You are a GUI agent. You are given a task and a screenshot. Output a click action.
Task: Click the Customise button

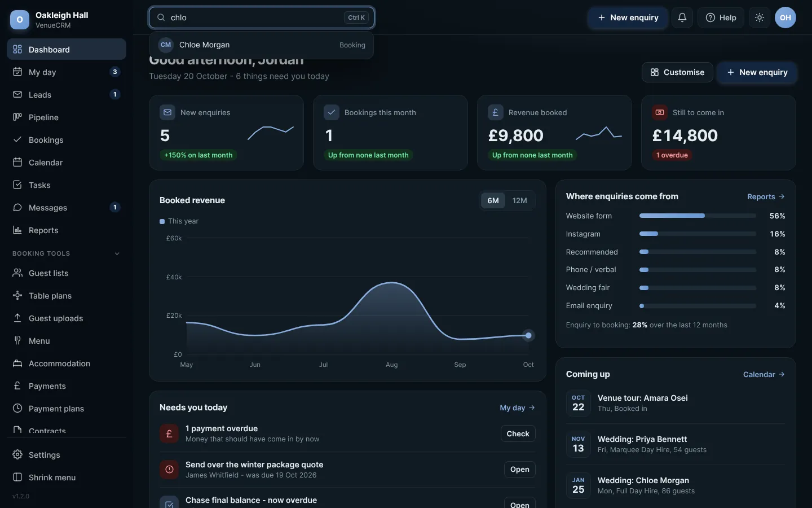point(677,72)
